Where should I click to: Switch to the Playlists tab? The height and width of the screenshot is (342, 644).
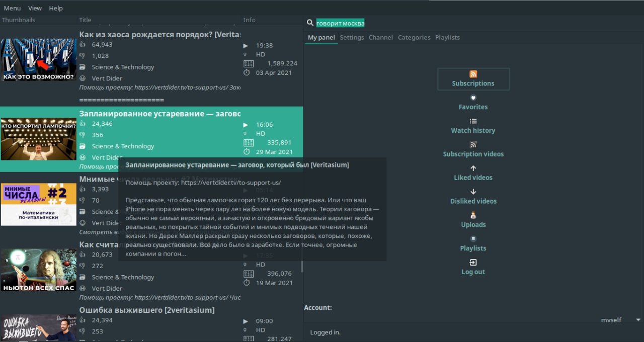click(447, 37)
